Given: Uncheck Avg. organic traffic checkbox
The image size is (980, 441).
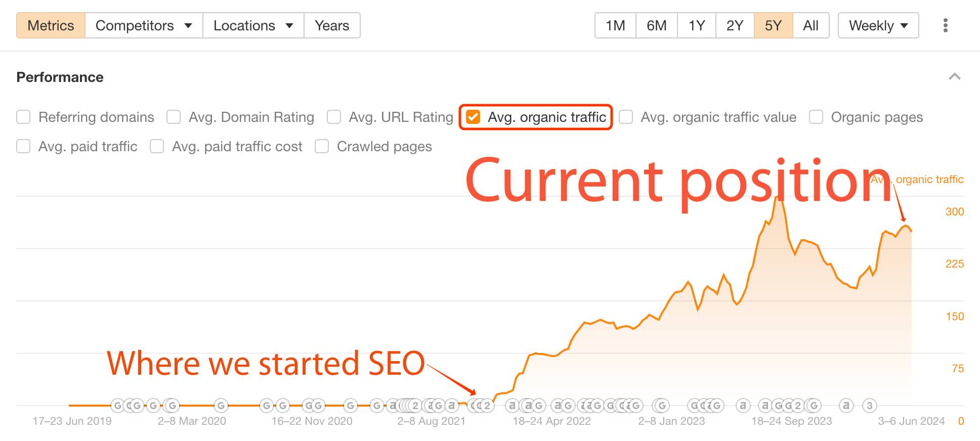Looking at the screenshot, I should point(473,117).
